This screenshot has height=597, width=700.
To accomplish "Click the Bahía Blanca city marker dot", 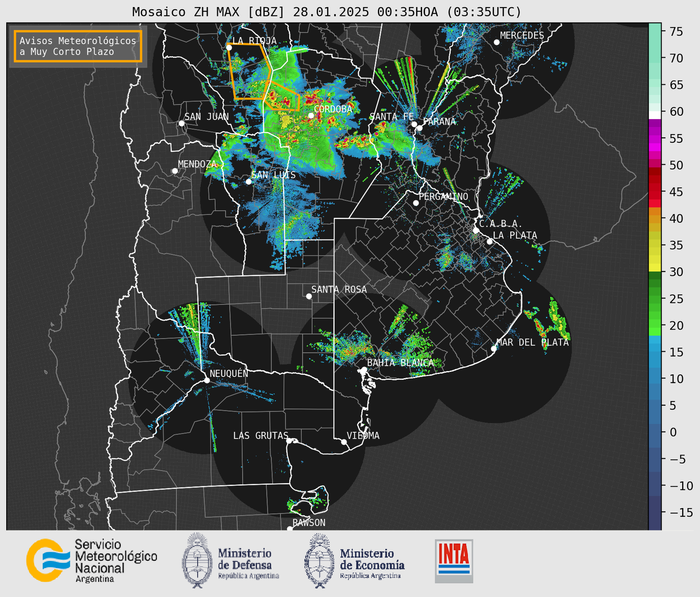I will coord(364,369).
